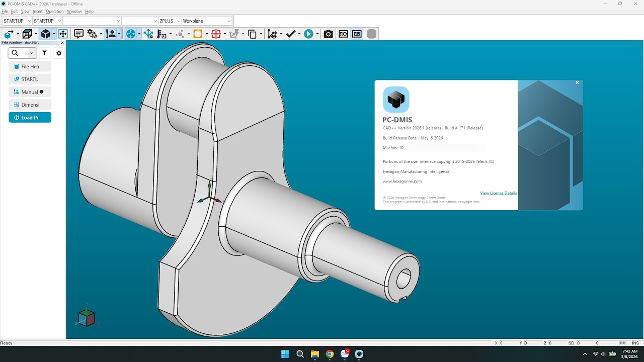Open the Insert menu
The image size is (644, 362).
coord(38,11)
